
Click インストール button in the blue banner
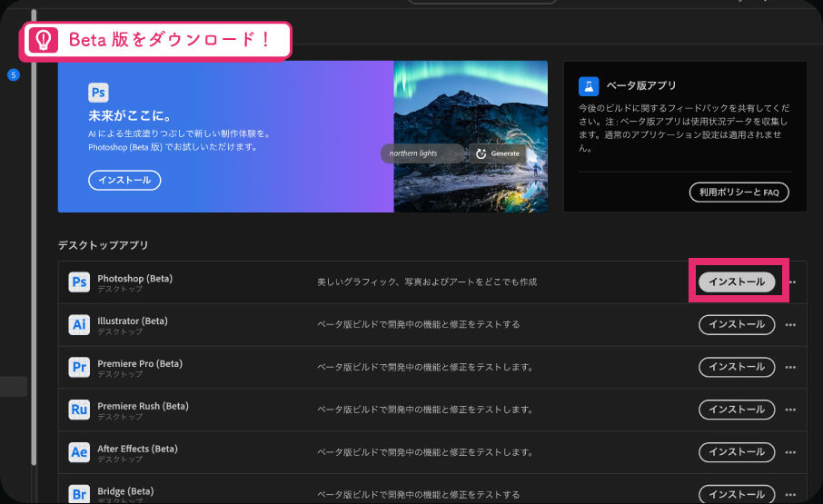pos(124,180)
